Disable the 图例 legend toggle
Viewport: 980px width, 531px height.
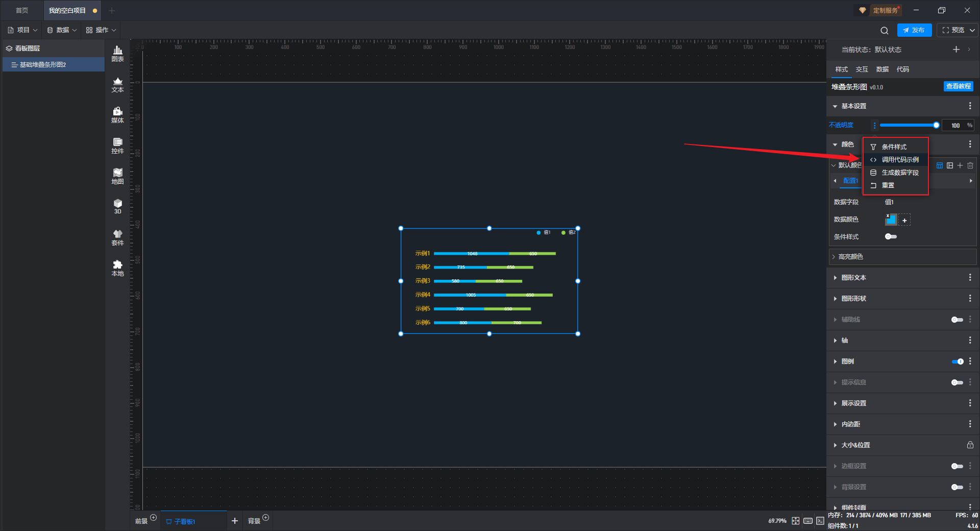pos(957,361)
